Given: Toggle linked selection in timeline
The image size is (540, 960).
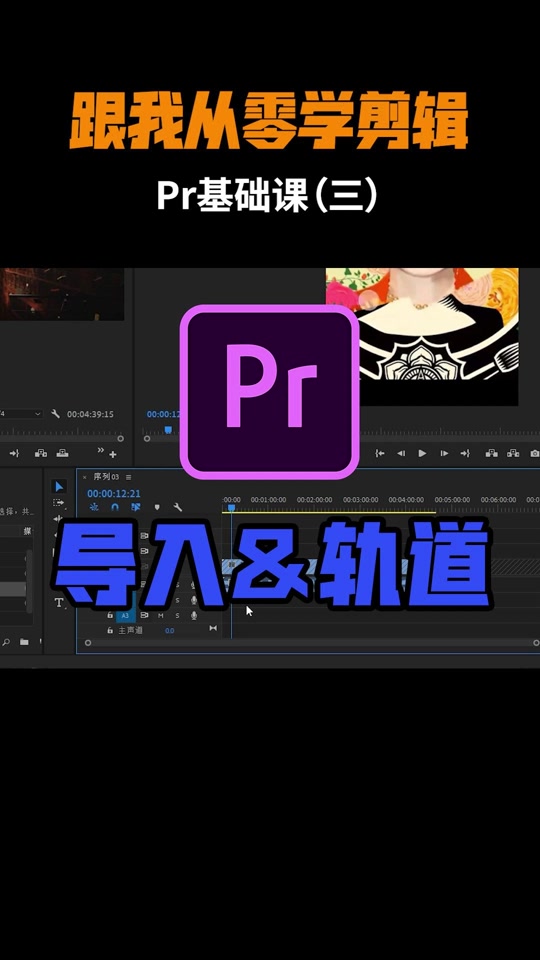Looking at the screenshot, I should tap(136, 507).
